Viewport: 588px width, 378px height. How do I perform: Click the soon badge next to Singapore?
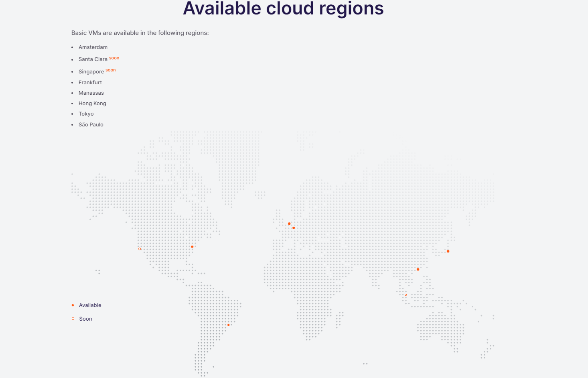click(x=111, y=70)
